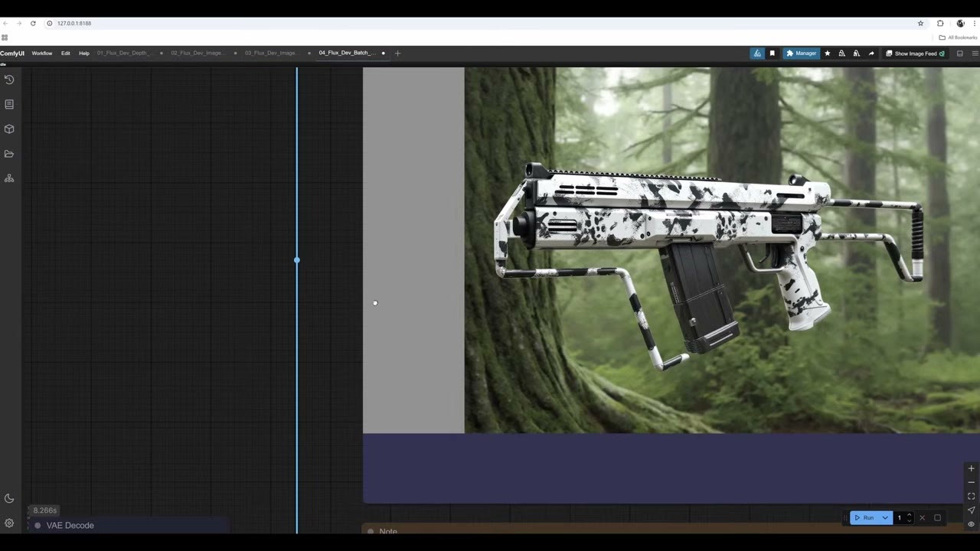980x551 pixels.
Task: Cancel current run with X icon
Action: click(922, 518)
